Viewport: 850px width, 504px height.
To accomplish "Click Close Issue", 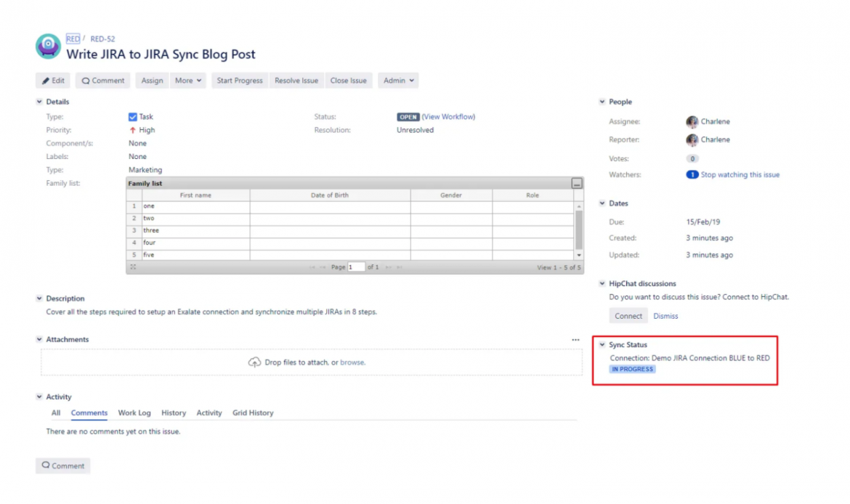I will point(348,80).
